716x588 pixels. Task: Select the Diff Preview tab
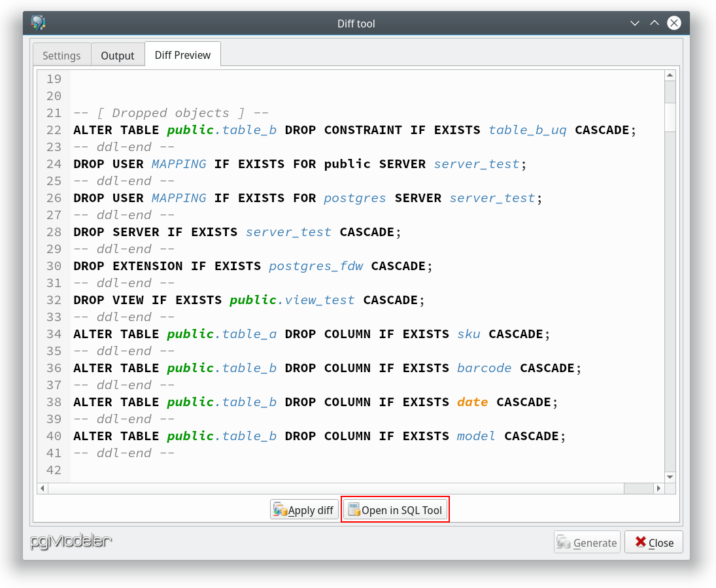click(182, 55)
